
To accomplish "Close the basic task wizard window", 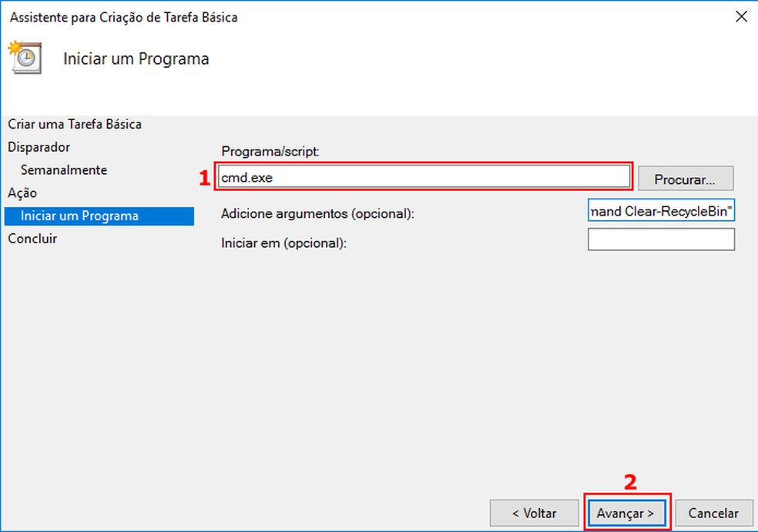I will (x=741, y=16).
